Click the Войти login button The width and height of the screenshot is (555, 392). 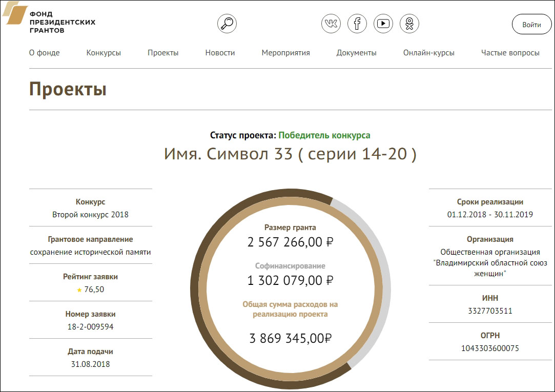pyautogui.click(x=531, y=25)
